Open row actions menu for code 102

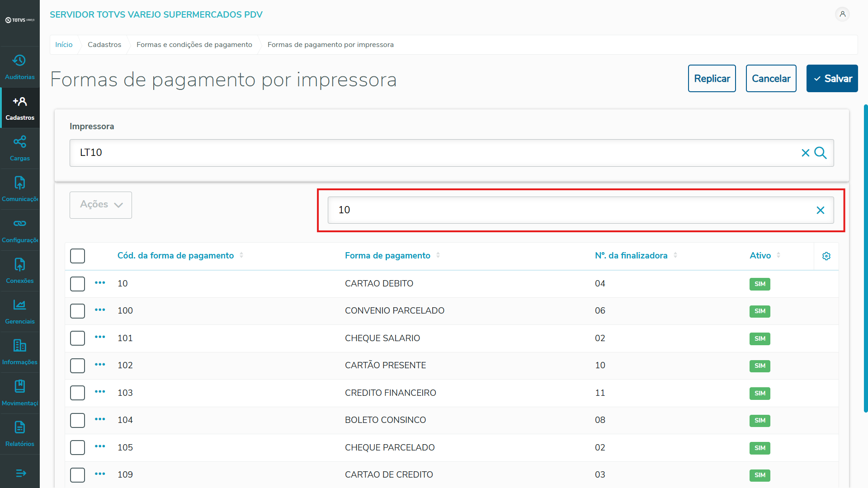100,365
